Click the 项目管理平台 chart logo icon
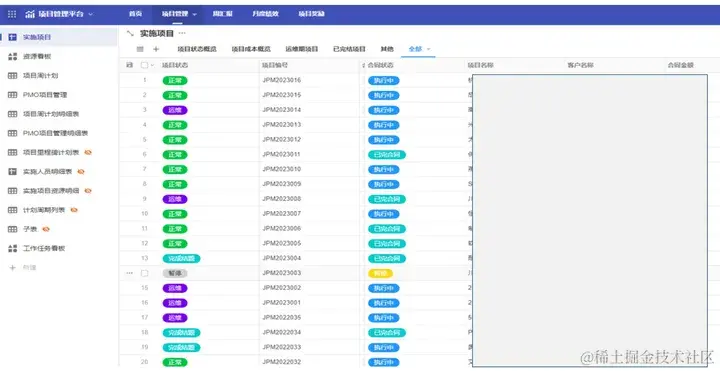This screenshot has height=371, width=720. (x=30, y=14)
